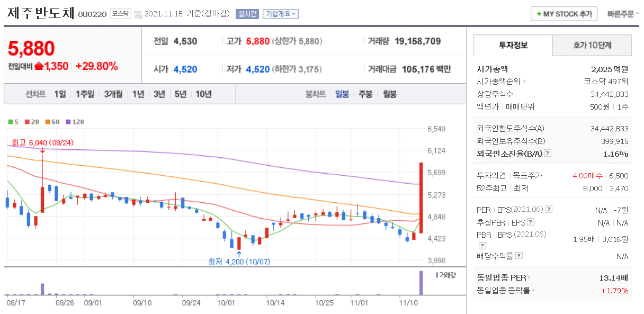
Task: Click the 동일업종 PER value 13.14배
Action: click(613, 277)
